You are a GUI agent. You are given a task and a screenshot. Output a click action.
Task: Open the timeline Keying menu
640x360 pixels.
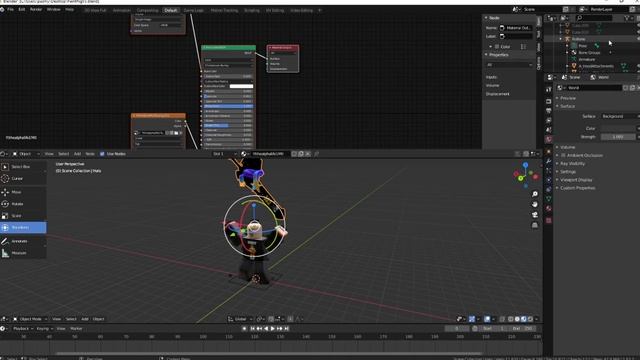44,329
